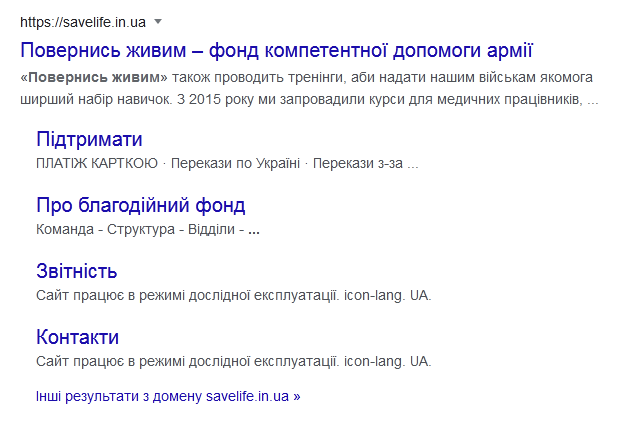Viewport: 628px width, 424px height.
Task: Click the word Команда under Про благодійний фонд
Action: click(65, 229)
